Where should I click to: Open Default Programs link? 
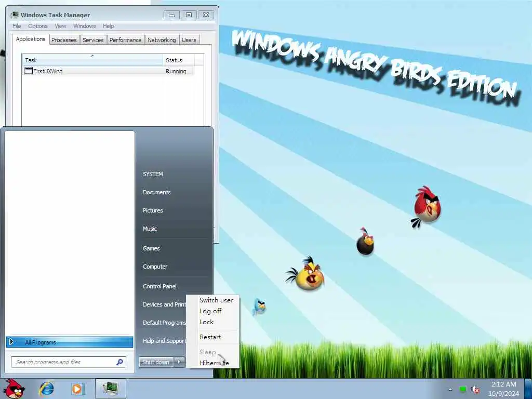coord(164,323)
